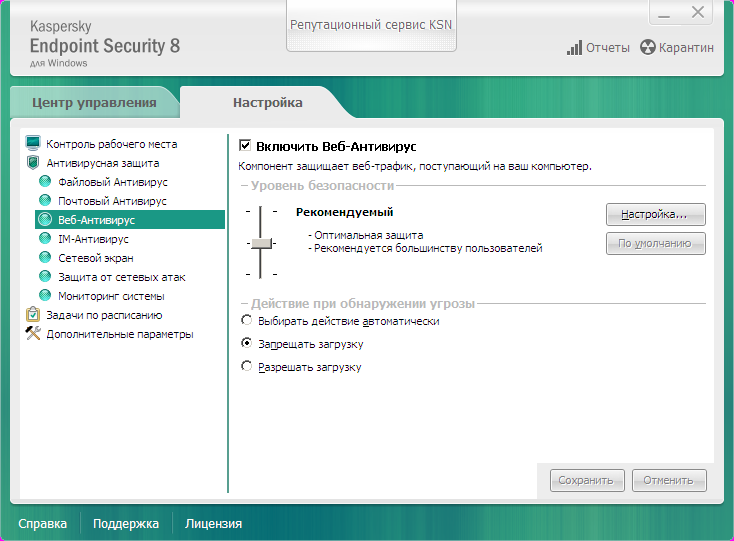Click the Сохранить button
Screen dimensions: 734x541
pyautogui.click(x=587, y=481)
